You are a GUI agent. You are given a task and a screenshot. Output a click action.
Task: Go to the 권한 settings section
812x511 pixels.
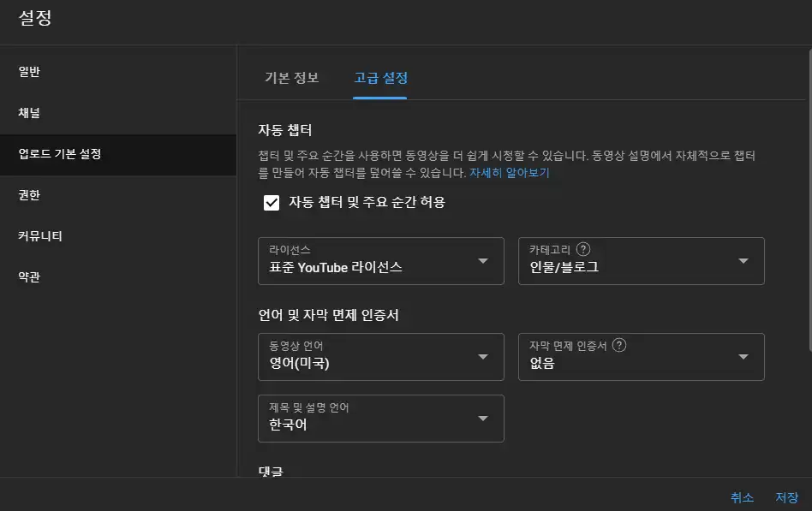click(27, 195)
